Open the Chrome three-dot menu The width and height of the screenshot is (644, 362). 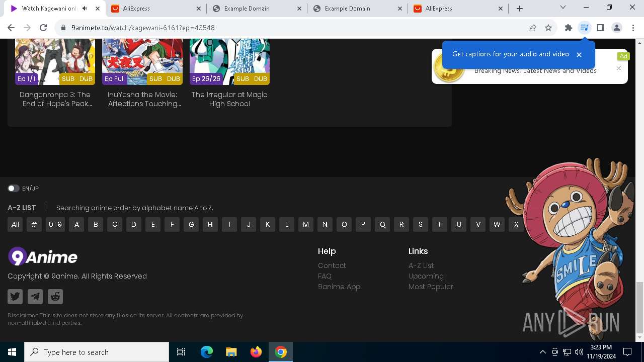(x=632, y=28)
